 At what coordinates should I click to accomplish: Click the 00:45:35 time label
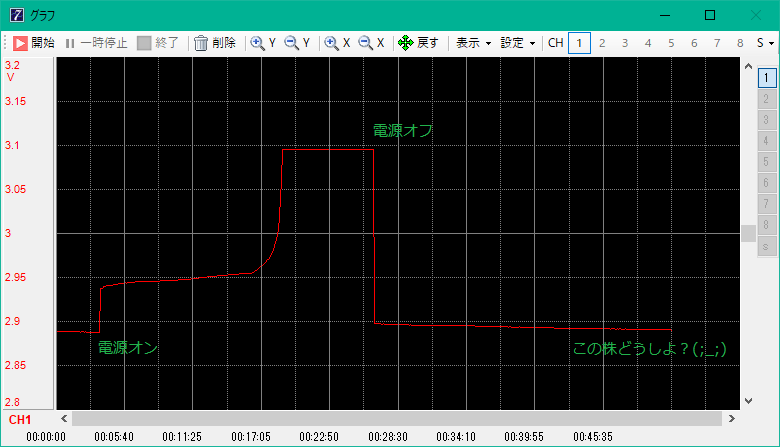click(x=592, y=437)
